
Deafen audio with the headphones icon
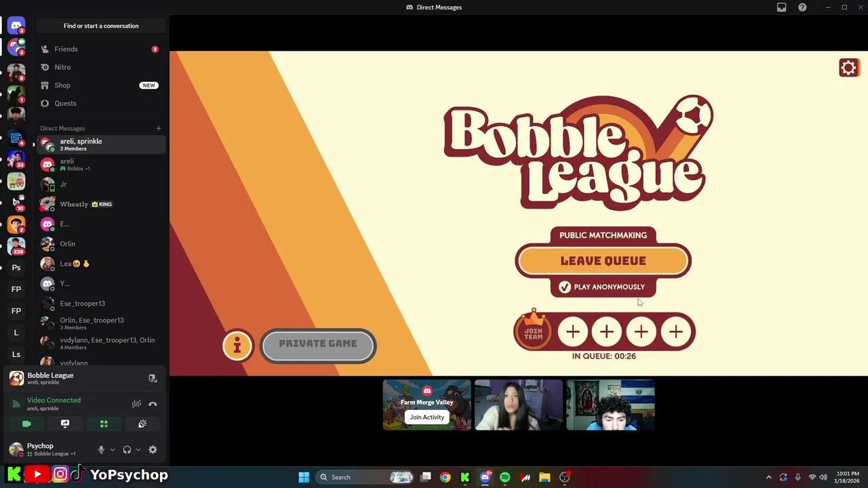127,449
